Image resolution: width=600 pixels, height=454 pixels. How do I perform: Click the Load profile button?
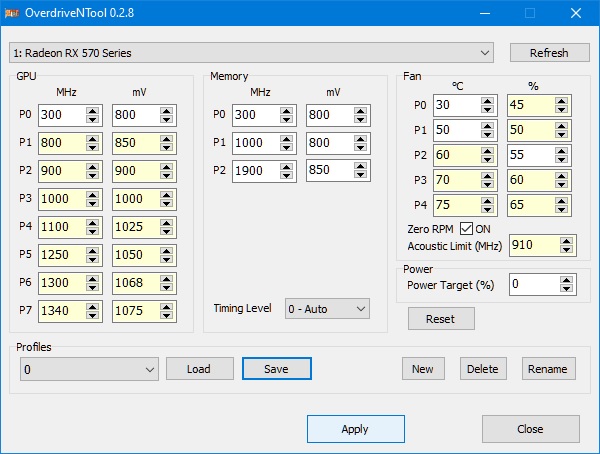(200, 369)
